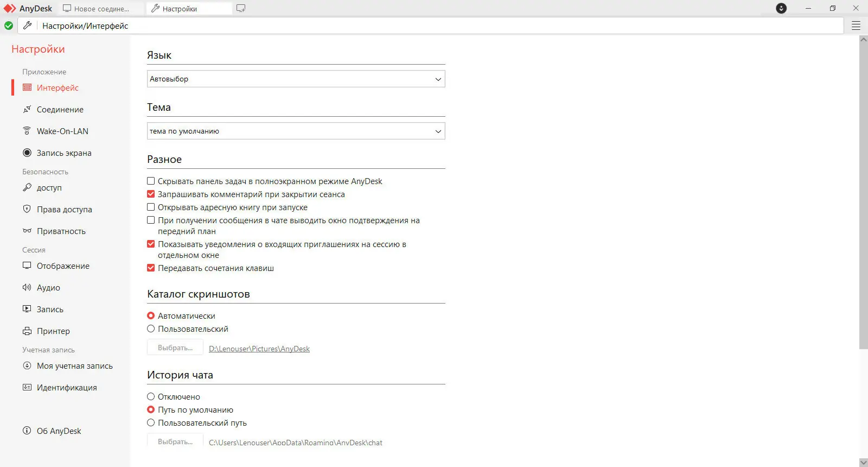Open the Тема theme dropdown

click(x=296, y=131)
